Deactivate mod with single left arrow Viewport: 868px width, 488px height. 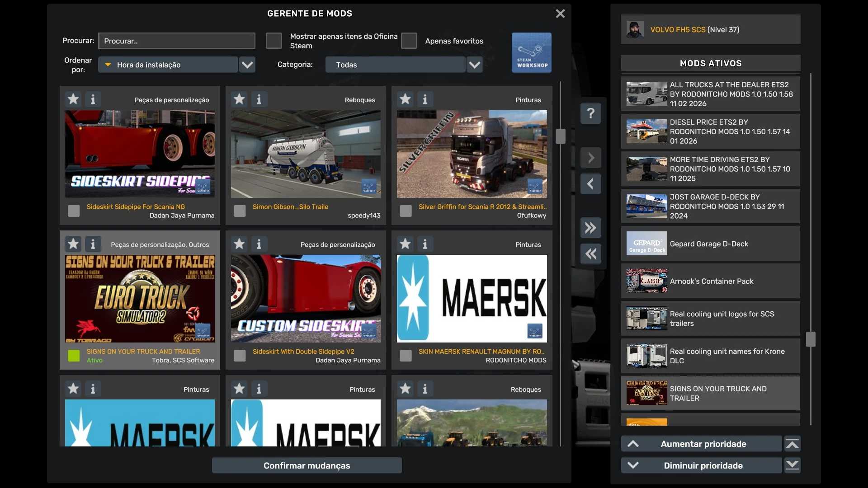coord(590,184)
